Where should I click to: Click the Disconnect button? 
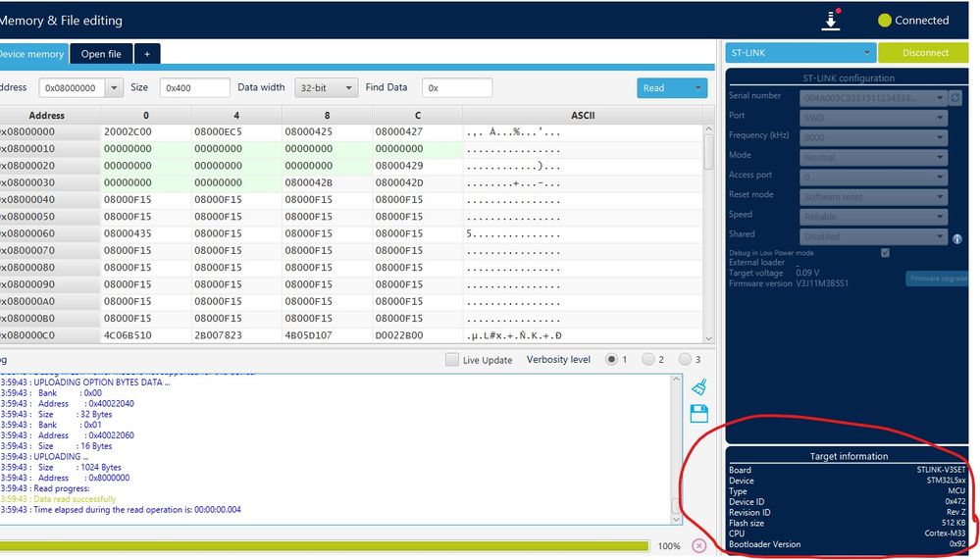924,53
